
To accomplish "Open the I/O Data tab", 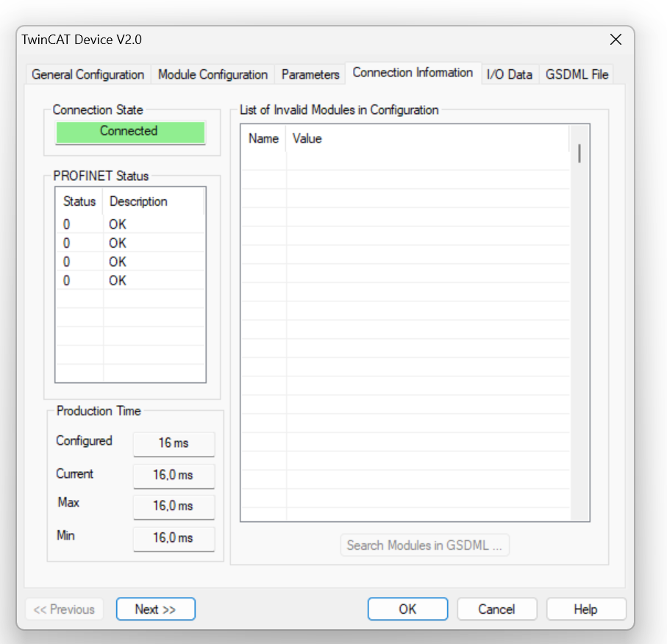I will (509, 74).
